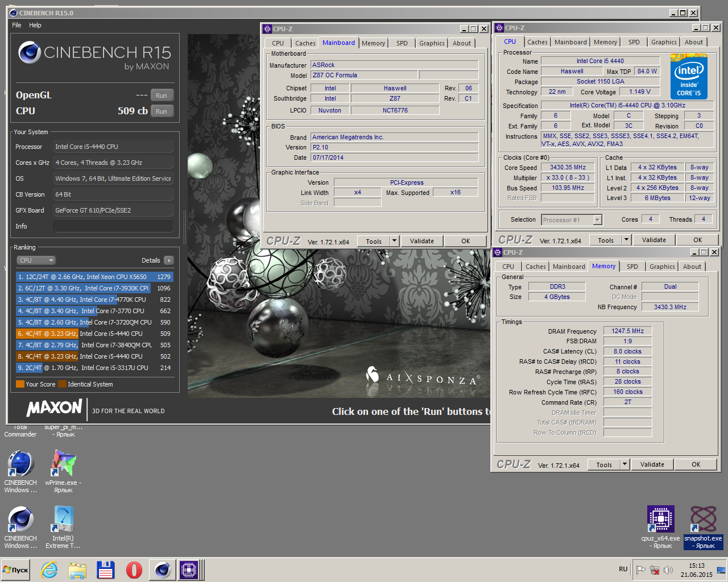
Task: Click Tools button in top-right CPU-Z window
Action: tap(606, 240)
